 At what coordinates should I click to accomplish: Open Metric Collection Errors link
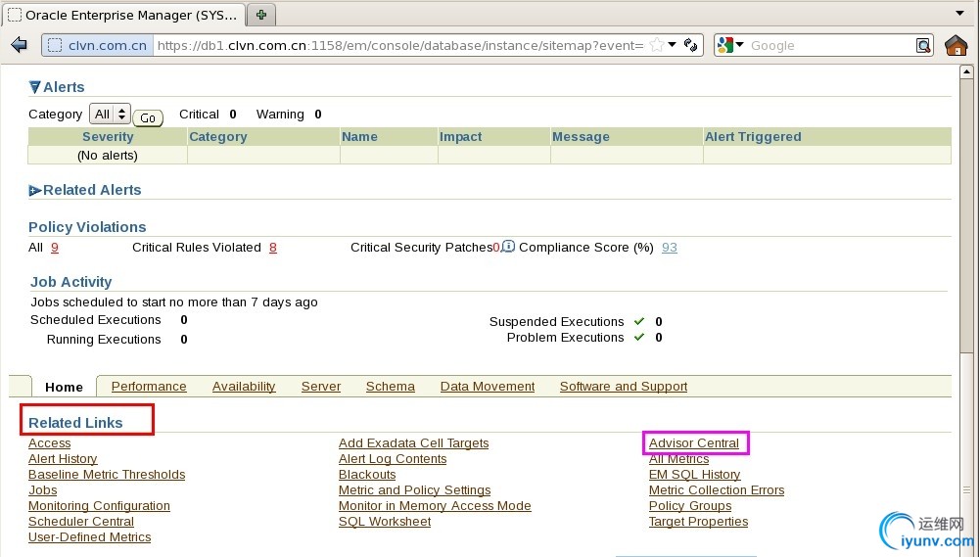click(717, 490)
